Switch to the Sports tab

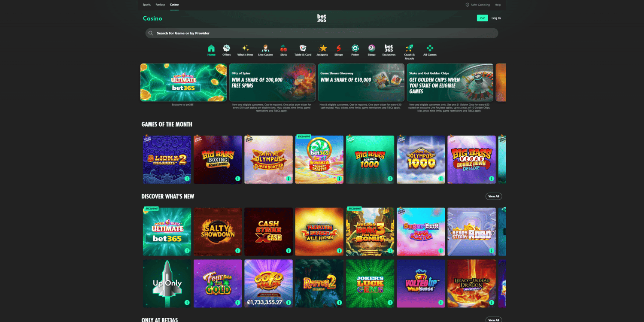(146, 4)
